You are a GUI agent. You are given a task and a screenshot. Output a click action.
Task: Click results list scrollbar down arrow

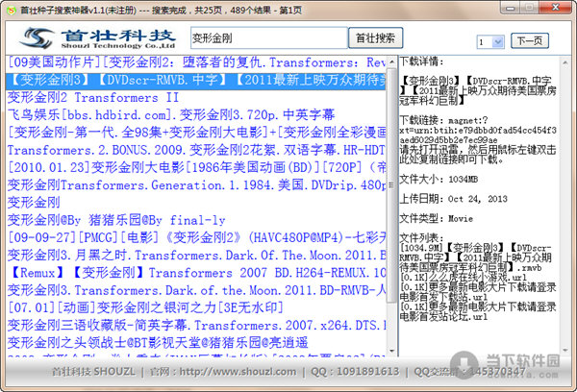pos(391,351)
